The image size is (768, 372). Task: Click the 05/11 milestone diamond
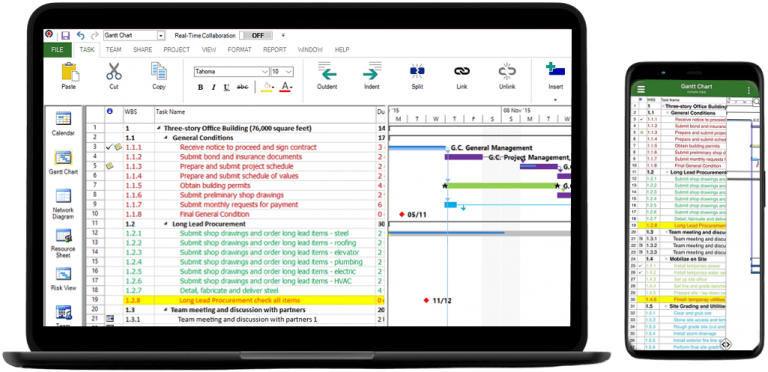pyautogui.click(x=402, y=214)
